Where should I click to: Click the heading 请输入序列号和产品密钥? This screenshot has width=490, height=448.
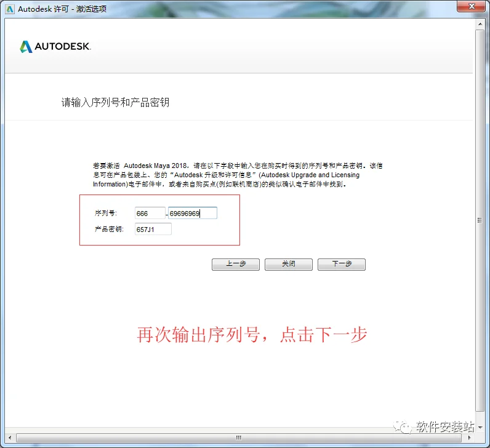click(x=115, y=103)
